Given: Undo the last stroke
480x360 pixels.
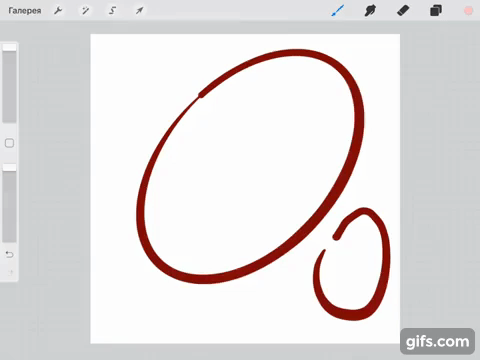Looking at the screenshot, I should [9, 255].
